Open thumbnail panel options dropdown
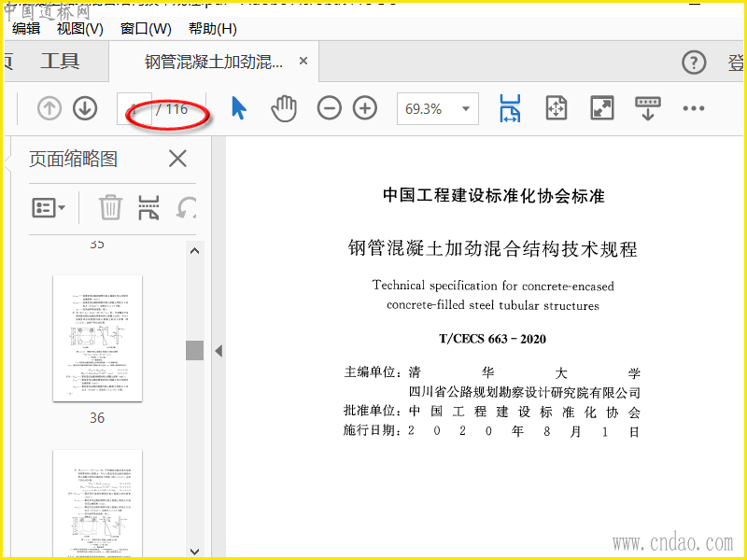This screenshot has width=747, height=560. [x=49, y=207]
